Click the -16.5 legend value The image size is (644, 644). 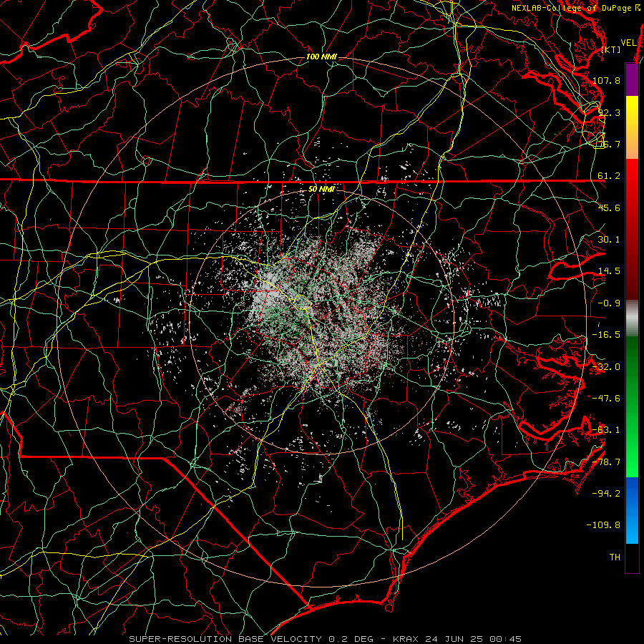pos(606,335)
